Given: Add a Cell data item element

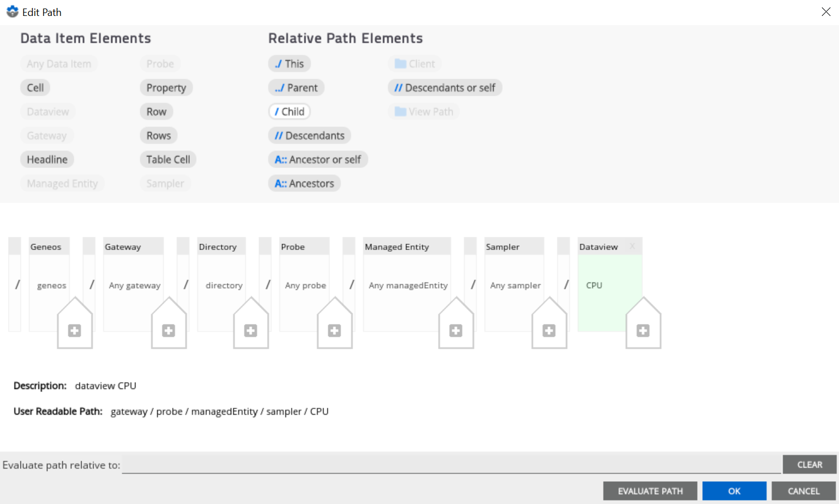Looking at the screenshot, I should (35, 88).
